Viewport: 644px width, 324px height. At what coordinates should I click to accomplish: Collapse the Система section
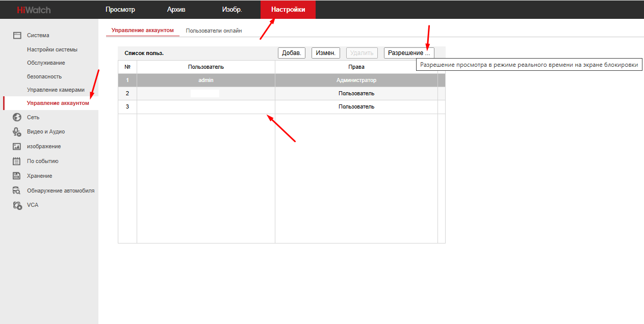38,36
